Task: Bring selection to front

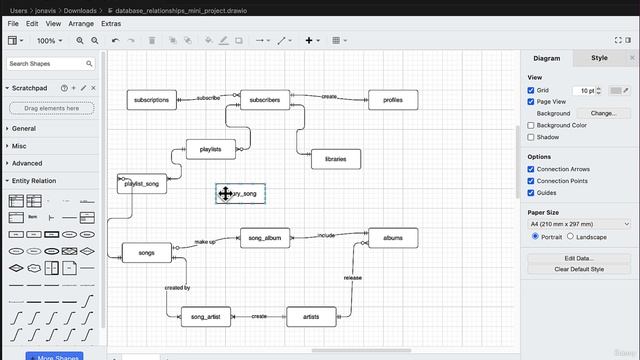Action: (173, 40)
